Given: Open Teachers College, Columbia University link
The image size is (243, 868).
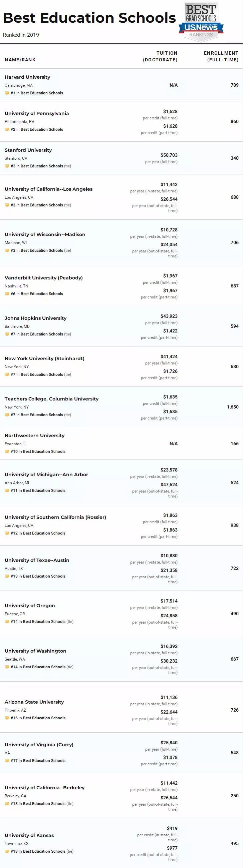Looking at the screenshot, I should click(52, 399).
